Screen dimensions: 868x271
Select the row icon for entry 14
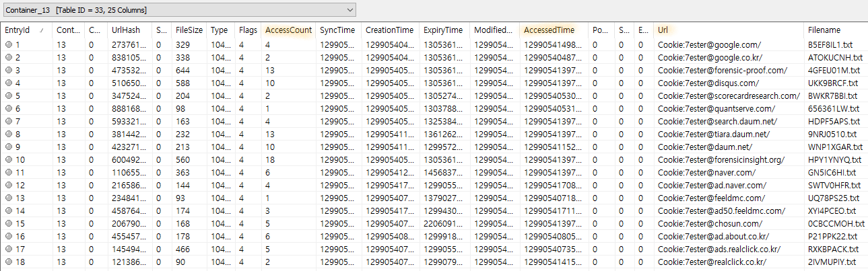[8, 210]
